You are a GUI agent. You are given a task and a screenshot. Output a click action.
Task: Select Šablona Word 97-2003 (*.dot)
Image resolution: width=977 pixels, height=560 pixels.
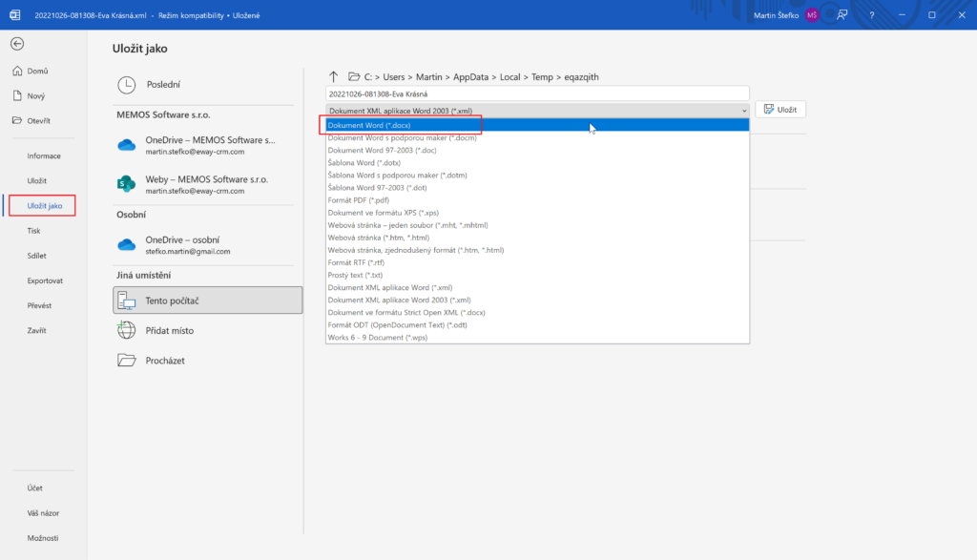click(537, 188)
